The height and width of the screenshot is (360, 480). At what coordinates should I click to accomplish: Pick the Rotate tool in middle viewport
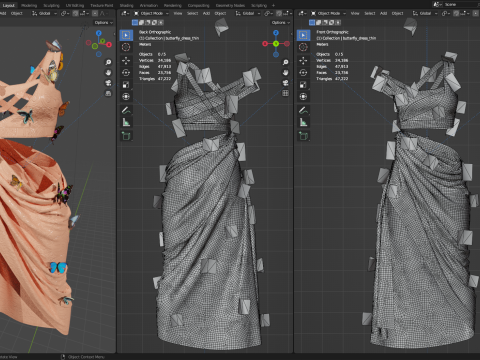(x=126, y=72)
